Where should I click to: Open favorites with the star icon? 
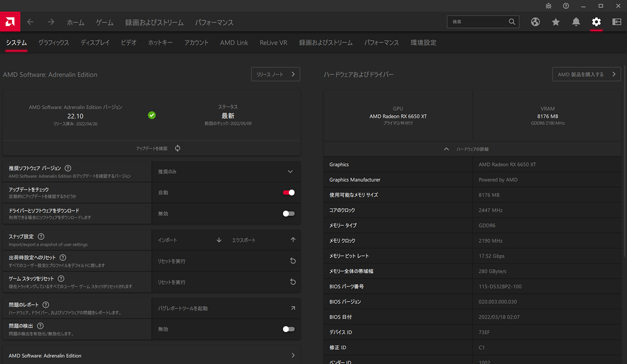click(555, 22)
